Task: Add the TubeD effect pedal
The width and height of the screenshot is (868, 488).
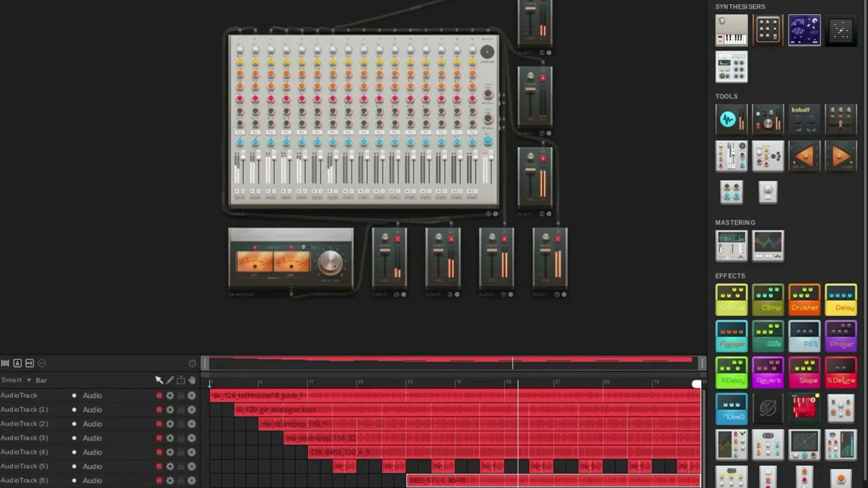Action: (x=731, y=409)
